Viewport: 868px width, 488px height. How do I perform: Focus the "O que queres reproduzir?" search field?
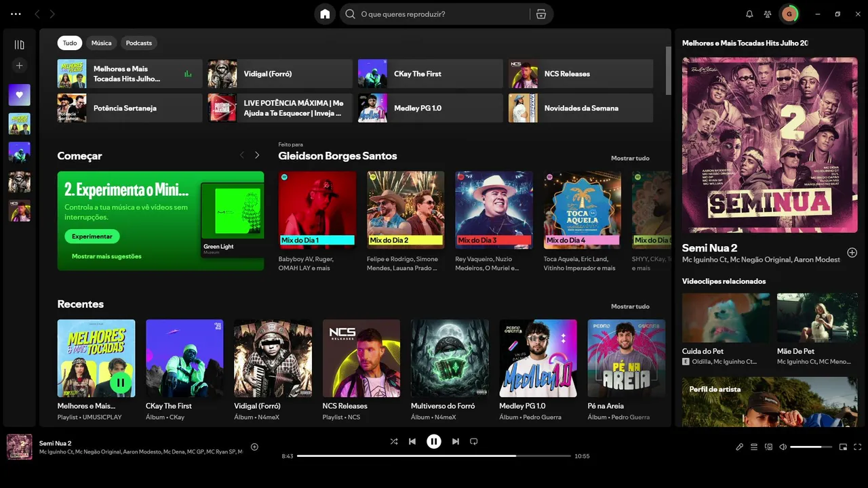[435, 14]
